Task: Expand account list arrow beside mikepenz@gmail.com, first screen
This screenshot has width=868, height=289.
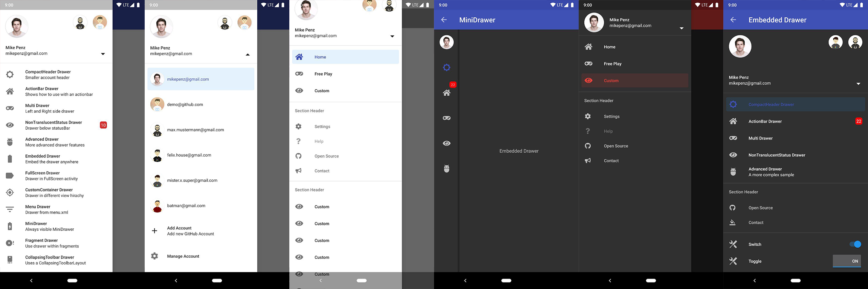Action: [103, 54]
